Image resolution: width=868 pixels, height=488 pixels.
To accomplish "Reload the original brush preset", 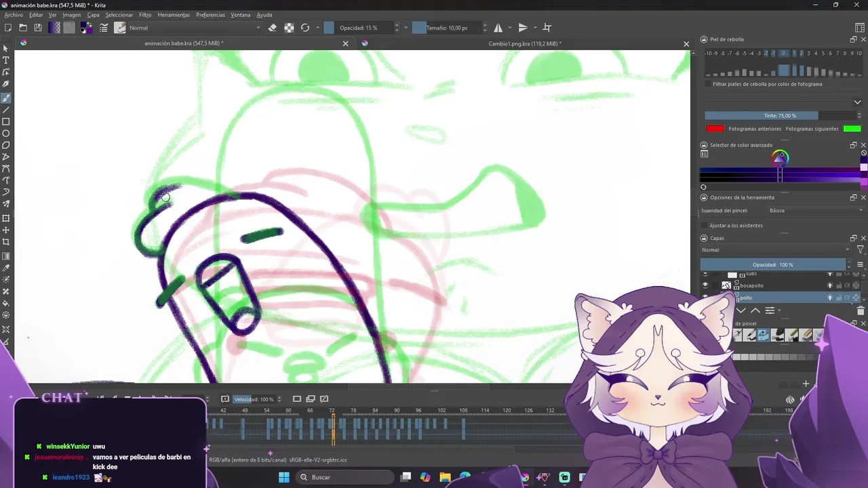I will 305,28.
